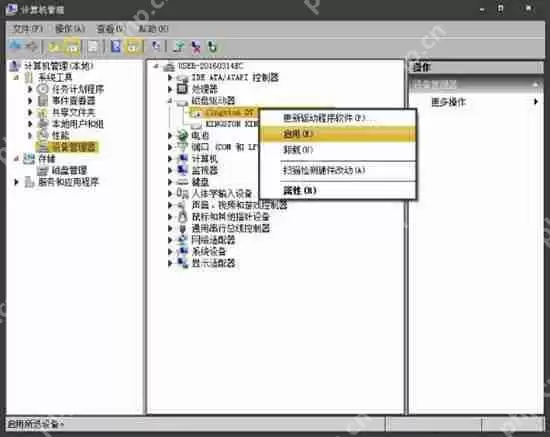This screenshot has width=550, height=437.
Task: Expand 系统设备 node arrow
Action: (x=170, y=251)
